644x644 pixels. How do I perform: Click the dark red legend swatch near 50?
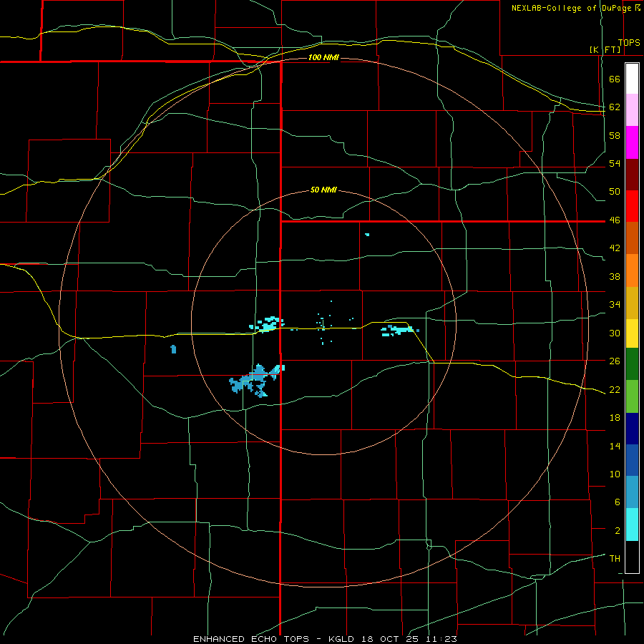click(632, 174)
